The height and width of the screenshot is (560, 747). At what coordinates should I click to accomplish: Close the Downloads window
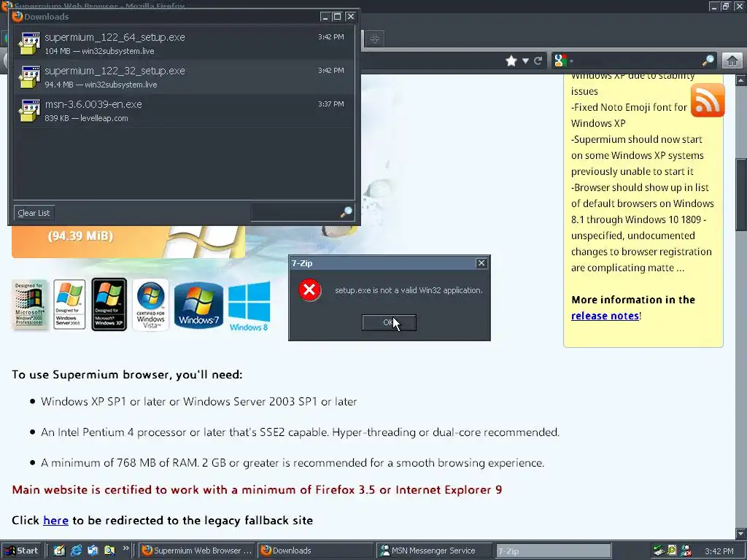pyautogui.click(x=351, y=17)
